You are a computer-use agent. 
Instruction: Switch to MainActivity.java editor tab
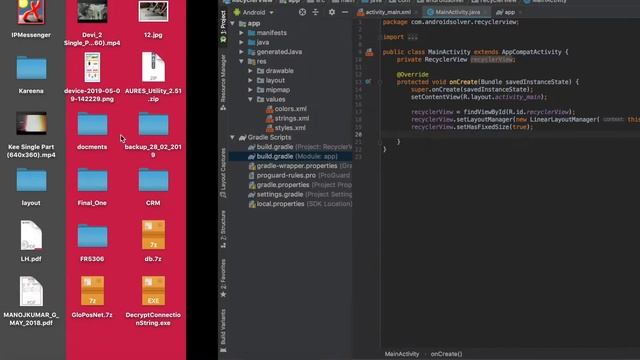[x=457, y=12]
